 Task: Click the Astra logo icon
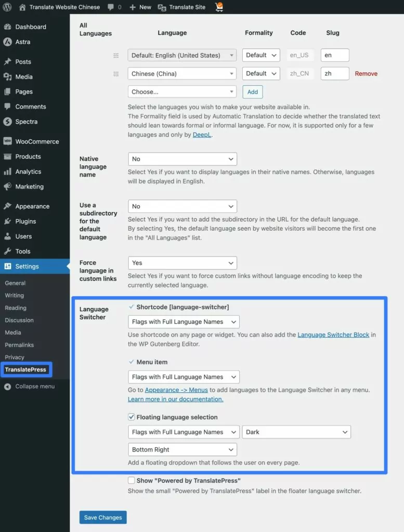[x=7, y=42]
